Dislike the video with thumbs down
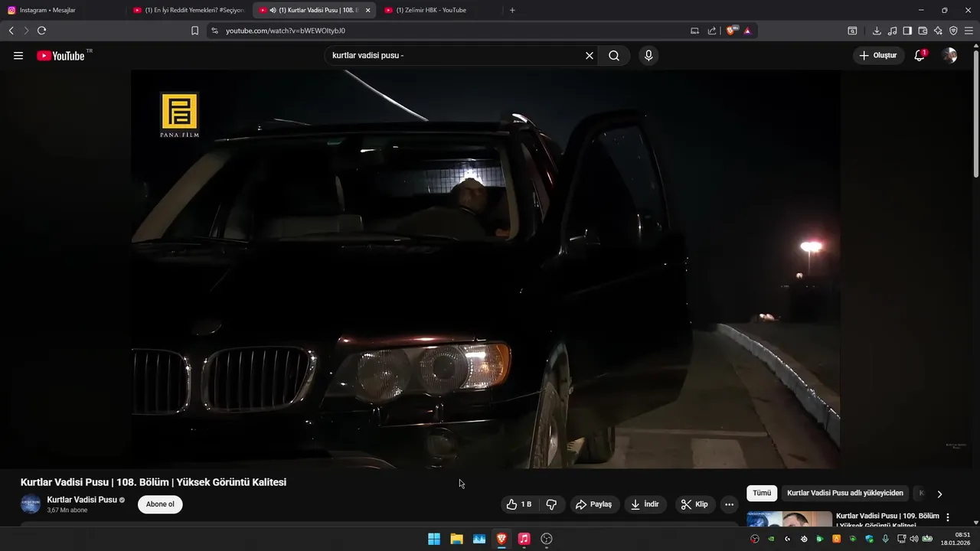The image size is (980, 551). [551, 504]
